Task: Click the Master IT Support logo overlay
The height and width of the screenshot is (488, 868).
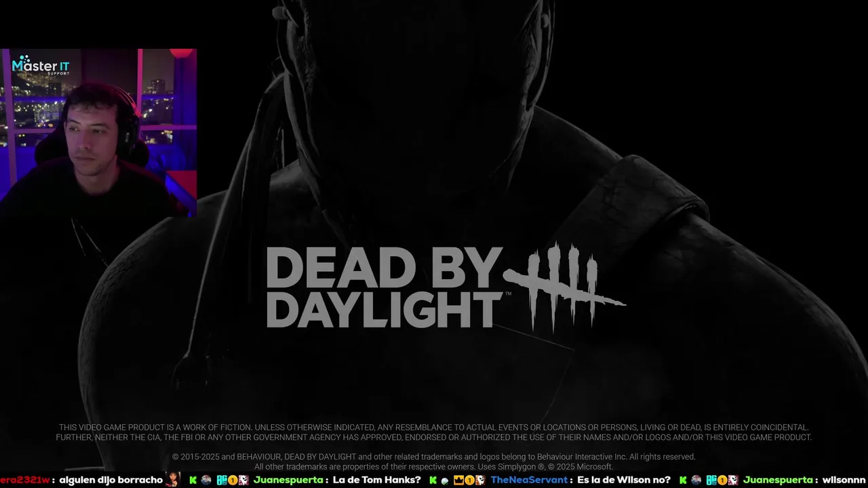Action: click(x=41, y=66)
